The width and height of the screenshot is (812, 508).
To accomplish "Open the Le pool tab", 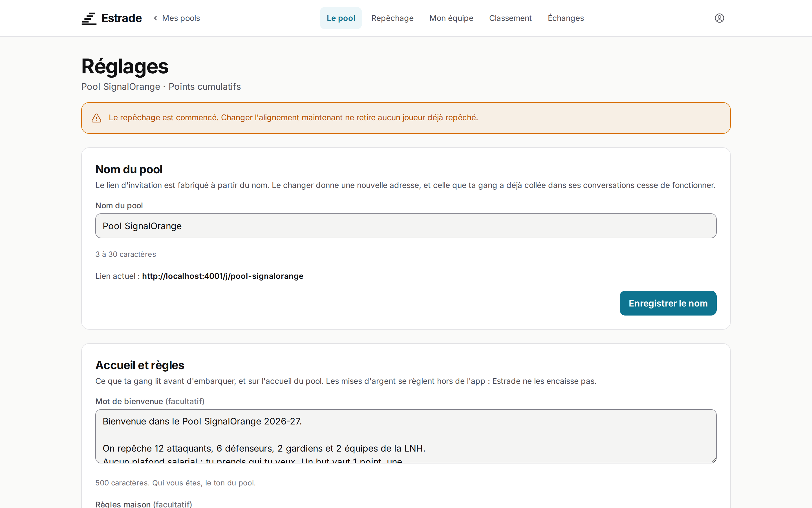I will [341, 18].
